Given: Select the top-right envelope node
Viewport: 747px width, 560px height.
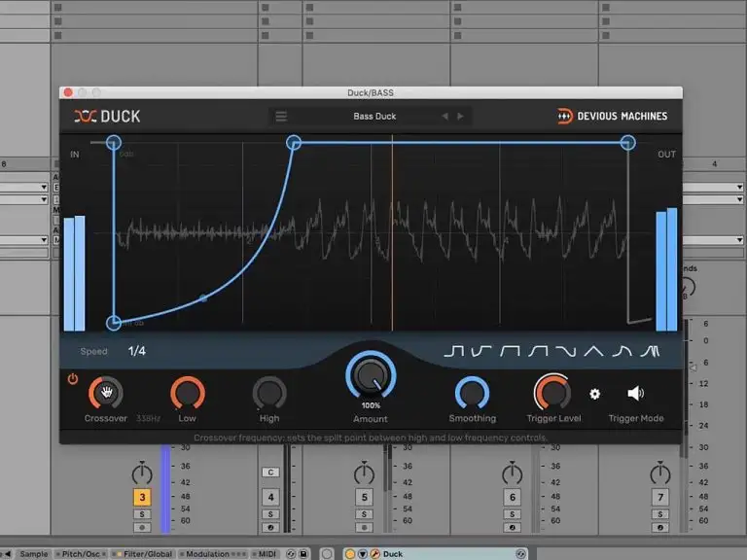Looking at the screenshot, I should [628, 142].
